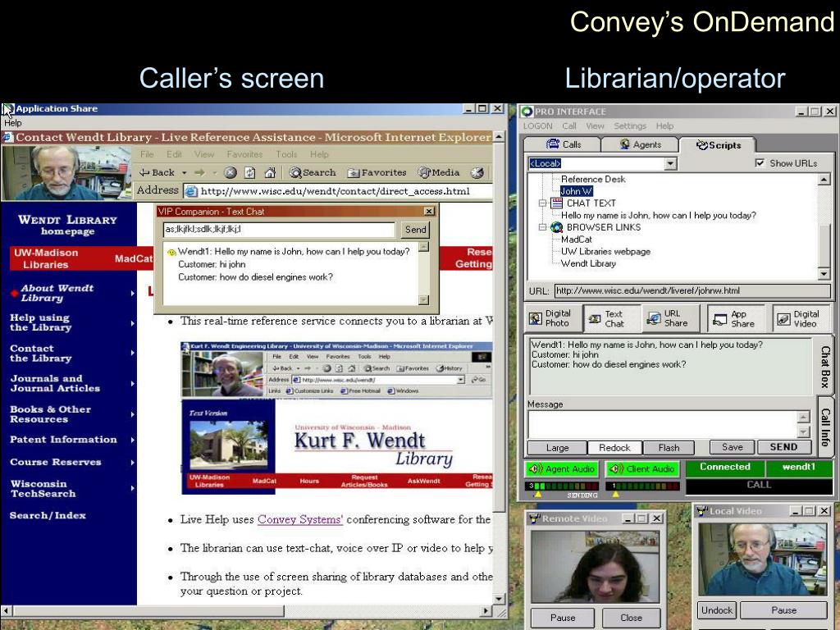Select the MadCat browser link item
This screenshot has width=840, height=630.
[576, 240]
